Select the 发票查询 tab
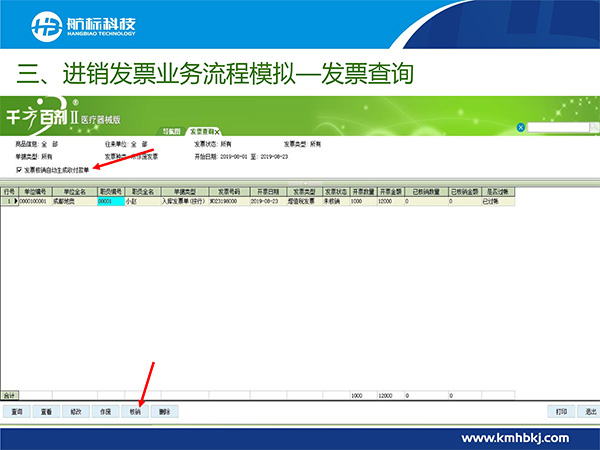 (x=202, y=132)
